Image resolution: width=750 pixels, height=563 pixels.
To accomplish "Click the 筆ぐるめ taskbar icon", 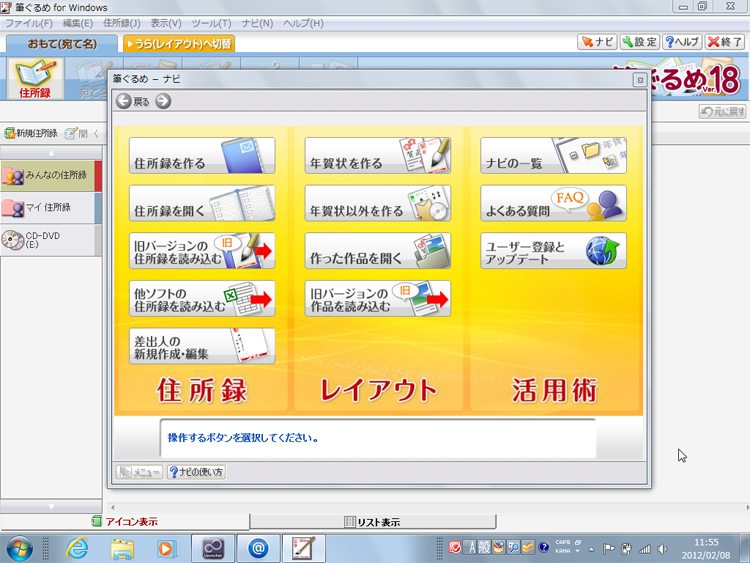I will pyautogui.click(x=304, y=548).
